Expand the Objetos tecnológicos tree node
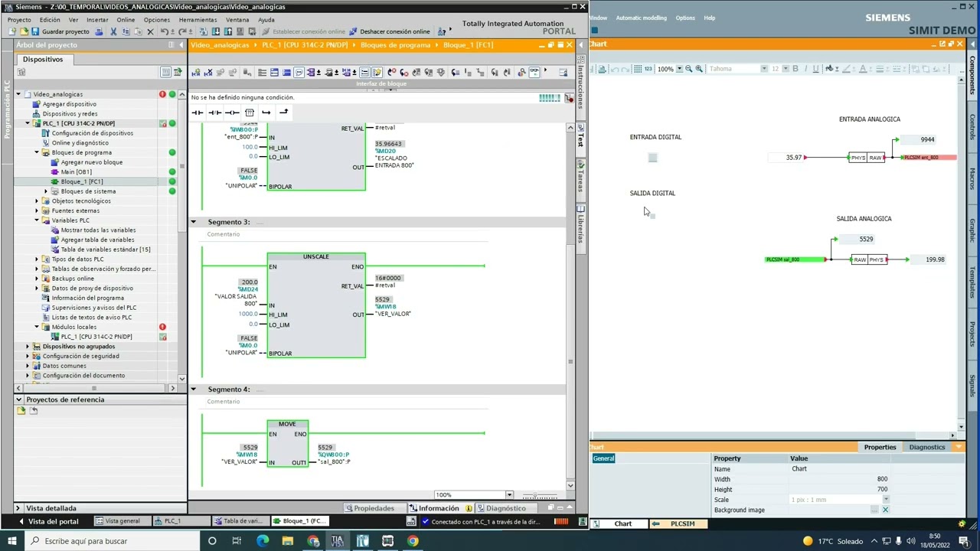Viewport: 980px width, 551px height. click(x=37, y=201)
